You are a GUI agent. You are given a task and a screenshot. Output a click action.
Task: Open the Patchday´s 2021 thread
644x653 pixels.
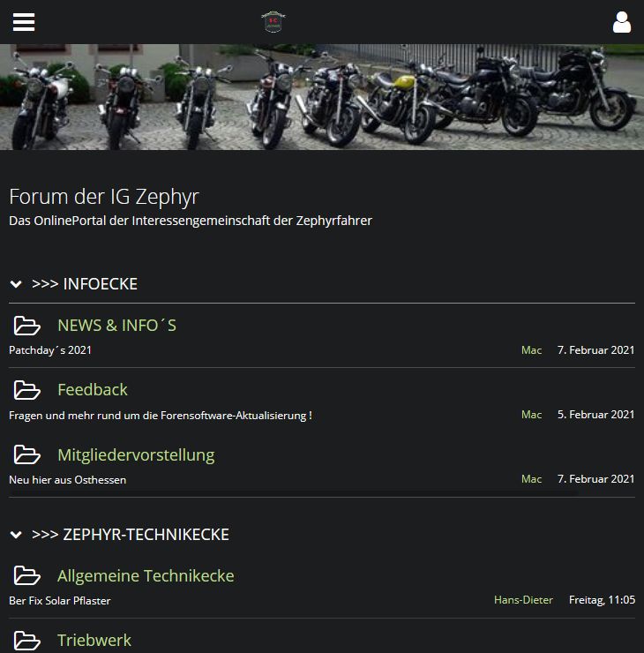(50, 350)
